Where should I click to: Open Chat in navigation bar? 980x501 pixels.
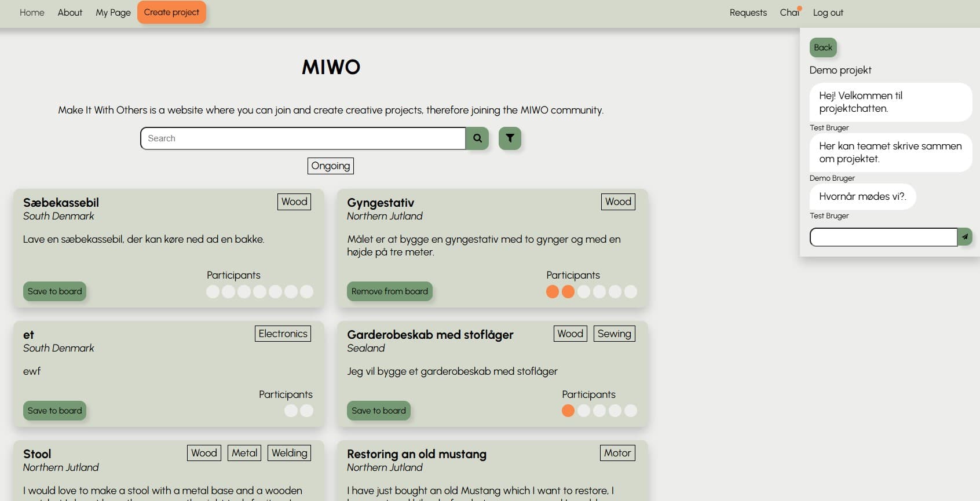click(789, 12)
